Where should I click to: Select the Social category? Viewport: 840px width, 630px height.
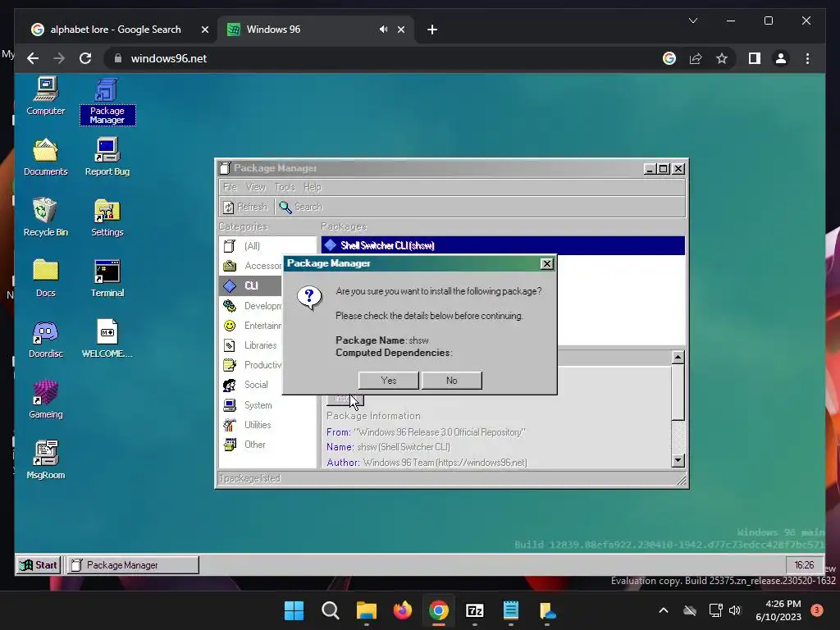250,385
